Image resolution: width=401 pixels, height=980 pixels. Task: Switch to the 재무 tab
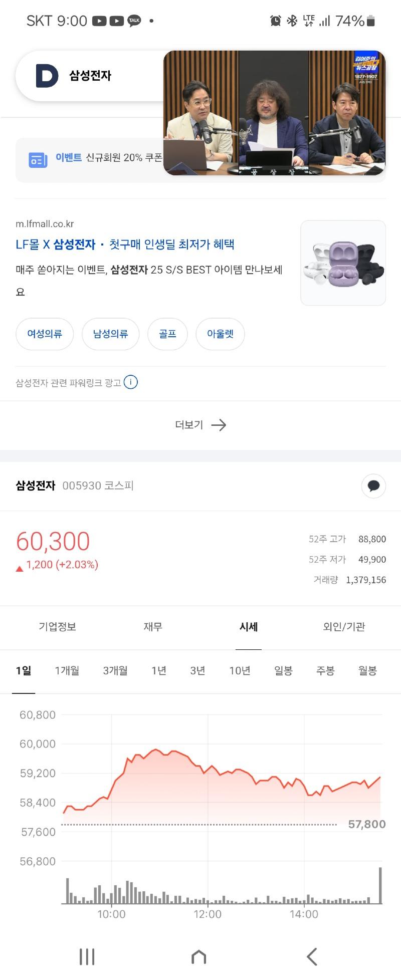tap(153, 627)
